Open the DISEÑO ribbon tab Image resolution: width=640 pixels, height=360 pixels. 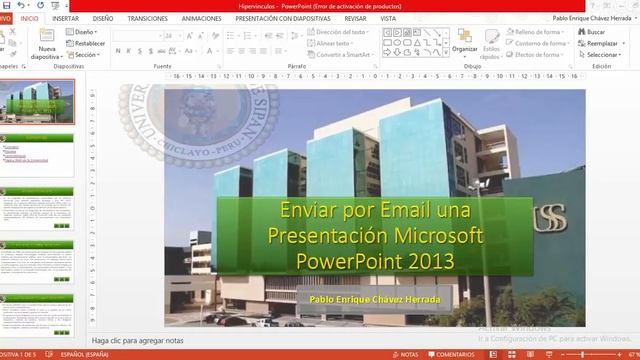coord(103,19)
